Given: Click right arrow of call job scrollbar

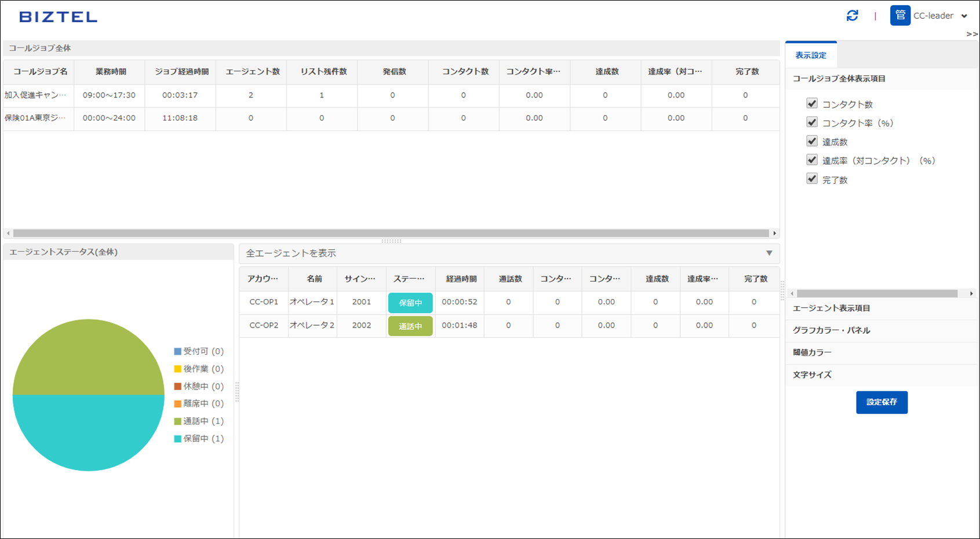Looking at the screenshot, I should coord(774,234).
